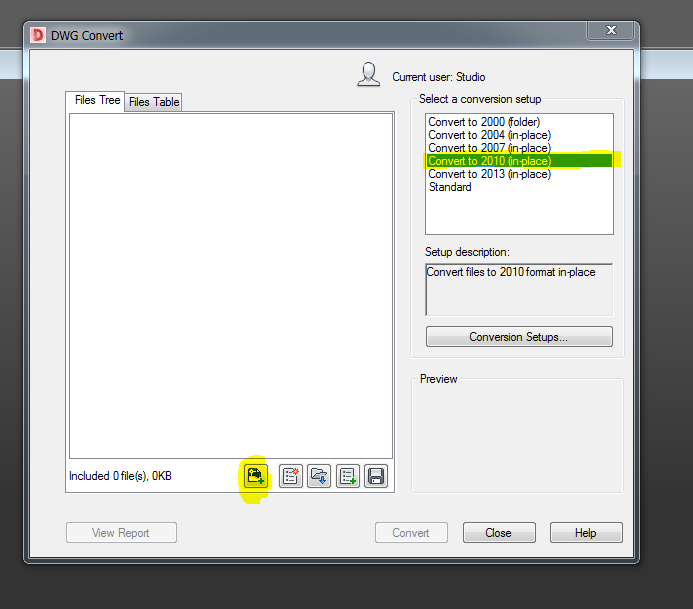Click the current user silhouette icon
This screenshot has width=693, height=609.
click(x=369, y=74)
